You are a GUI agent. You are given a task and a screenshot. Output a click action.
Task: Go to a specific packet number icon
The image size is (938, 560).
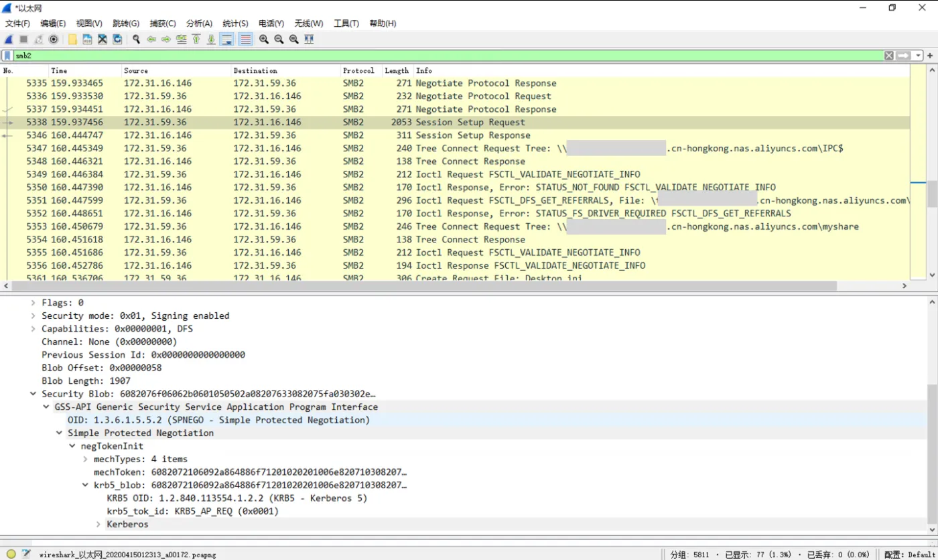[x=181, y=40]
